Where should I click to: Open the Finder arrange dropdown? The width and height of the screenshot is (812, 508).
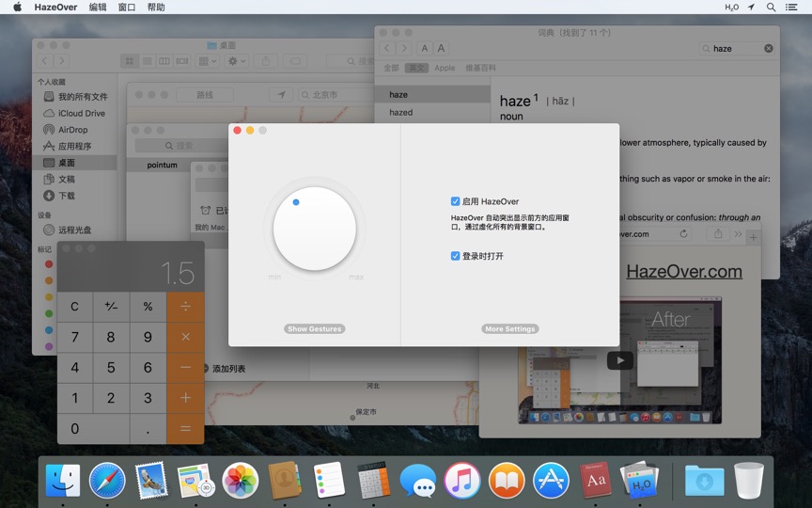click(x=208, y=61)
